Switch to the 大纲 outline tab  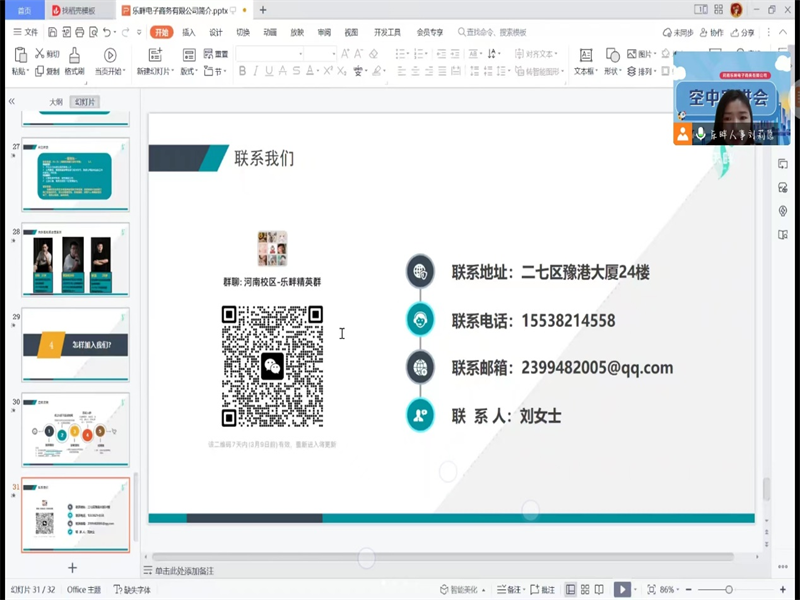pos(56,102)
